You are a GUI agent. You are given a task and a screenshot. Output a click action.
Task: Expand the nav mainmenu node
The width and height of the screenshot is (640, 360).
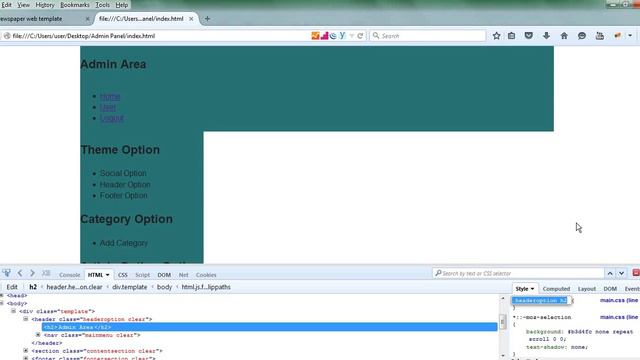(x=38, y=335)
